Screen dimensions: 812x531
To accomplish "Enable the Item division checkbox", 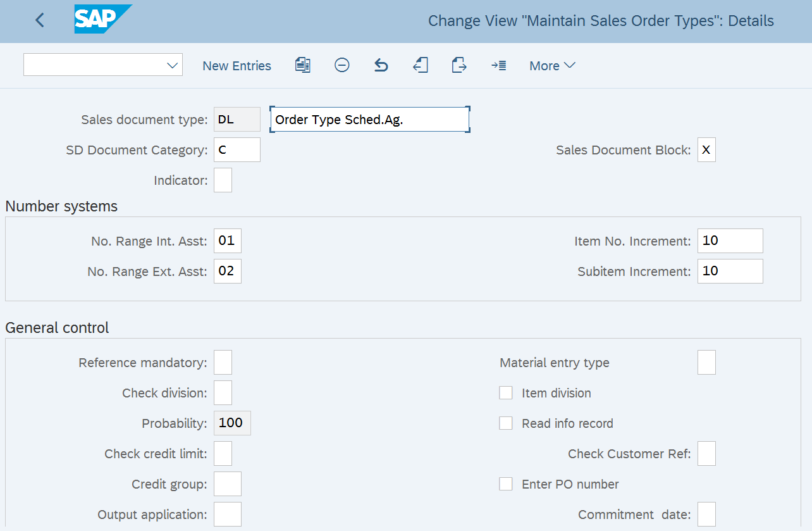I will 506,393.
